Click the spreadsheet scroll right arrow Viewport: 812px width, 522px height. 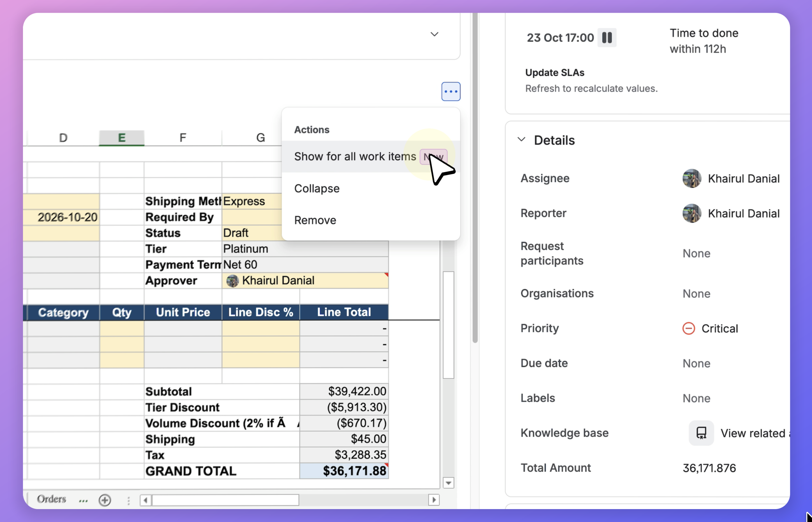tap(434, 500)
